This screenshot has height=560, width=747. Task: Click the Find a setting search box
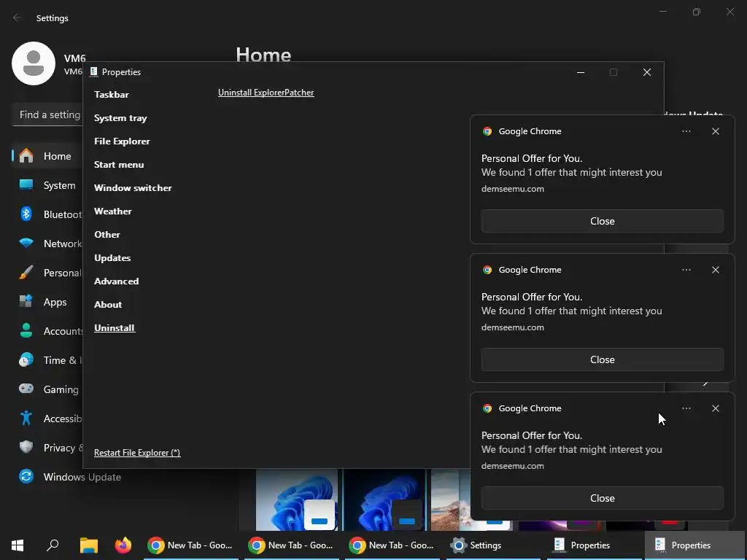click(x=47, y=114)
